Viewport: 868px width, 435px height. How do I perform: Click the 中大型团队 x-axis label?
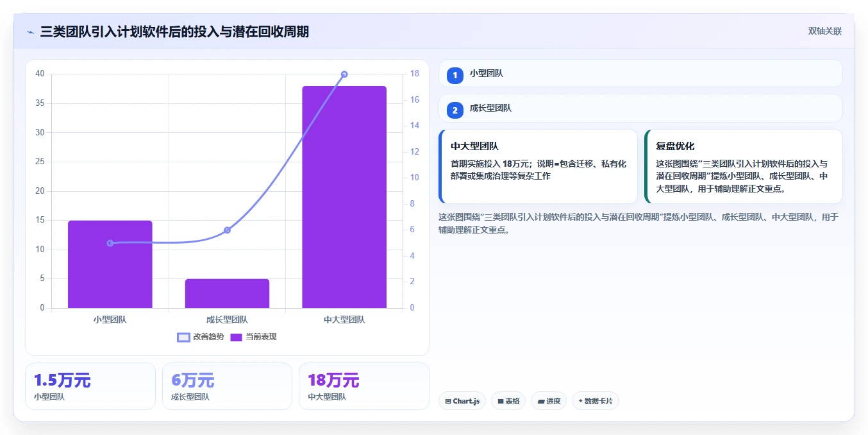pos(344,320)
